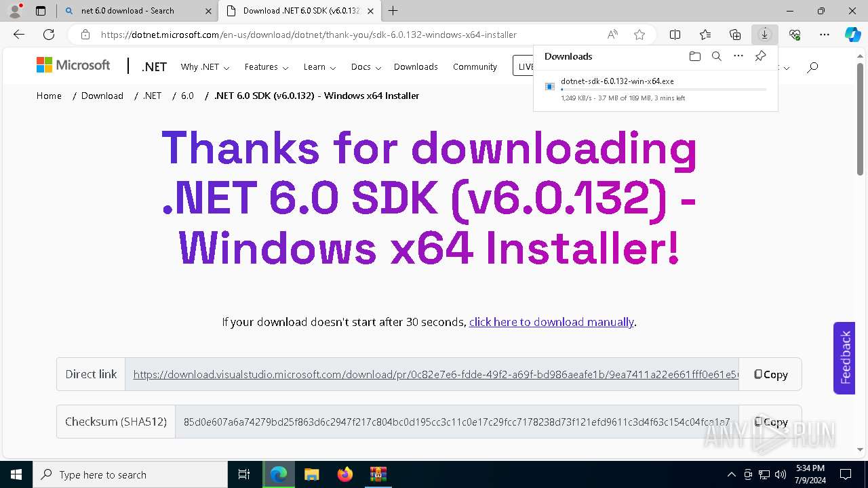Open the site search magnifier icon

812,67
